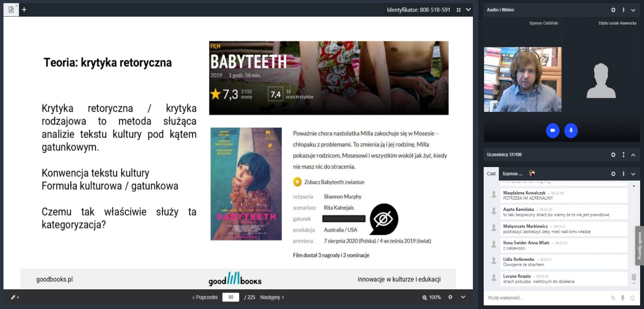Image resolution: width=644 pixels, height=309 pixels.
Task: Toggle fullscreen for the presentation window
Action: [459, 10]
